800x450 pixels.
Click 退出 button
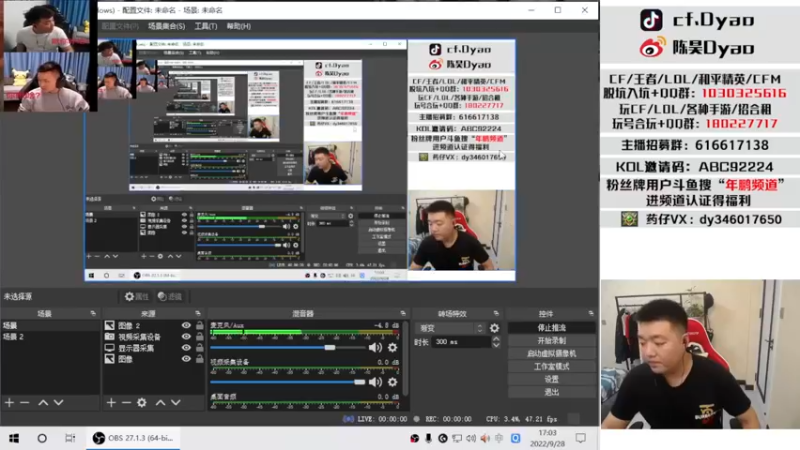(x=552, y=392)
